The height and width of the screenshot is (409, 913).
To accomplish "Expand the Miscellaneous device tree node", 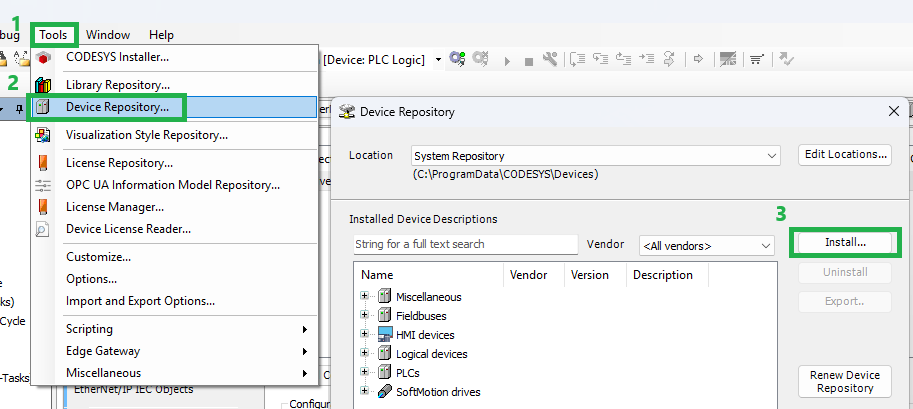I will [365, 296].
